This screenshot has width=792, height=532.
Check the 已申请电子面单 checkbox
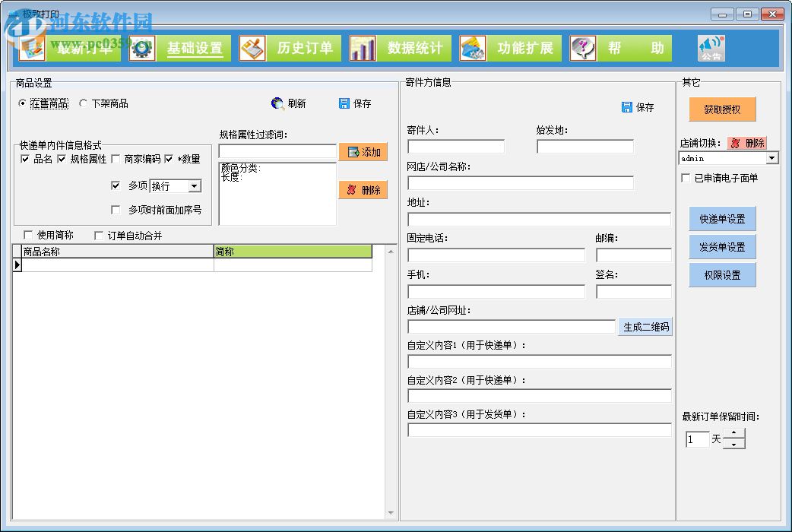pyautogui.click(x=686, y=178)
